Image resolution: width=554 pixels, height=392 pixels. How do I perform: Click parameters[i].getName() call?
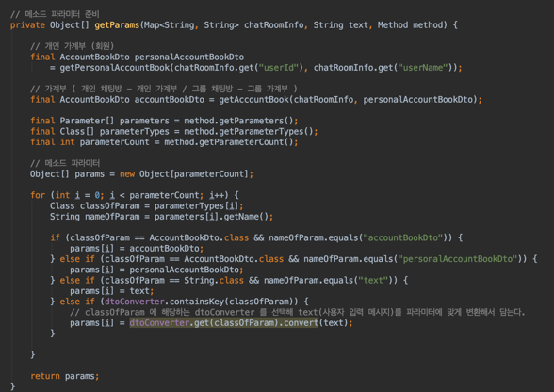point(211,217)
